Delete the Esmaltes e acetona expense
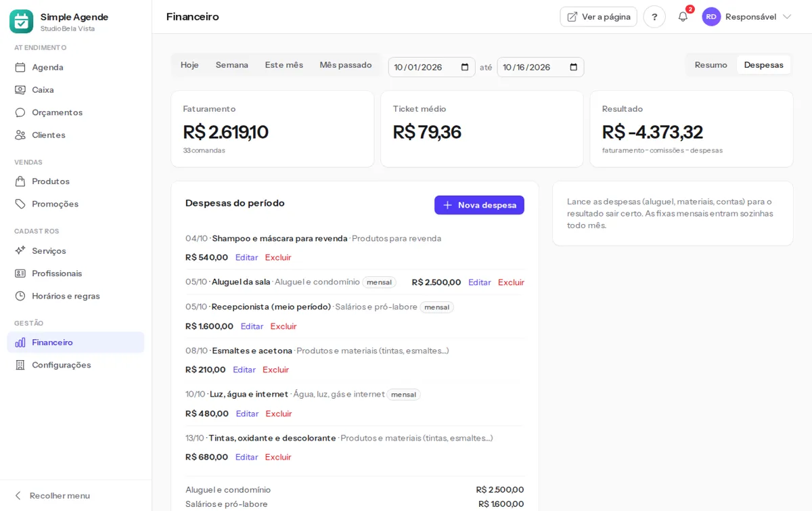Viewport: 812px width, 511px height. pyautogui.click(x=275, y=370)
